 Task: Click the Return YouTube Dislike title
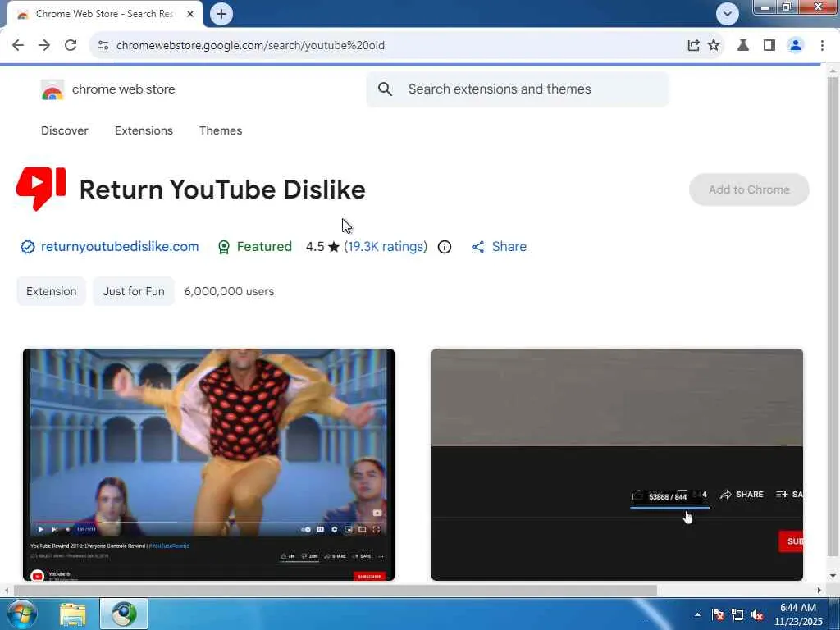tap(222, 189)
